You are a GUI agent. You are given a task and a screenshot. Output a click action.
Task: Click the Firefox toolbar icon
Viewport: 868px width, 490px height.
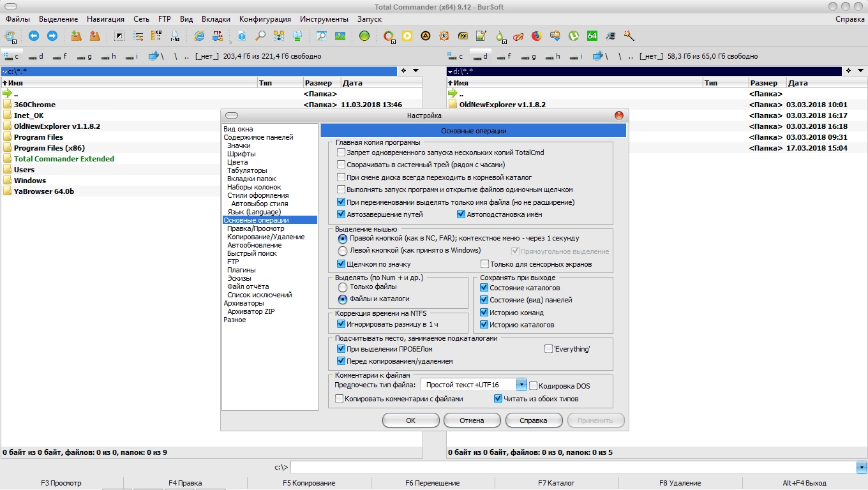537,36
